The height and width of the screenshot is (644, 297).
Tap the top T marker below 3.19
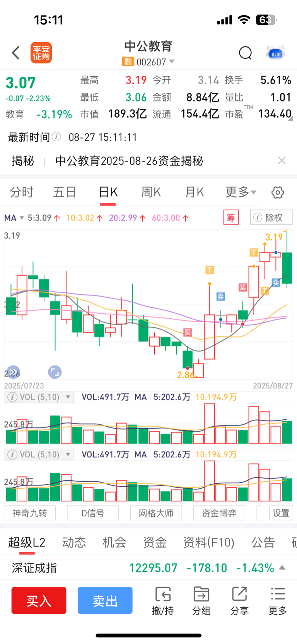coord(254,252)
